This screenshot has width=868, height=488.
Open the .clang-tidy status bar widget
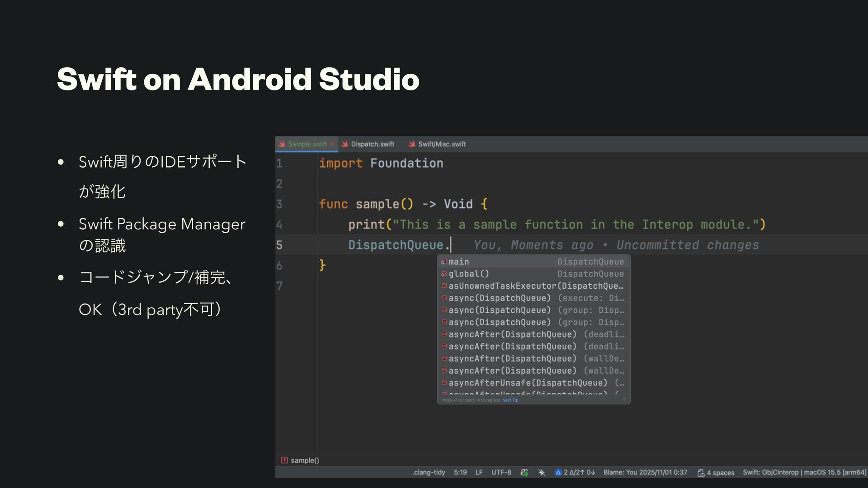429,473
